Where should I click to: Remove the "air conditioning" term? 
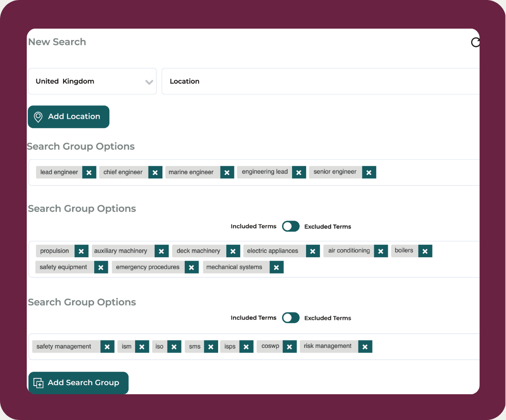[x=380, y=251]
